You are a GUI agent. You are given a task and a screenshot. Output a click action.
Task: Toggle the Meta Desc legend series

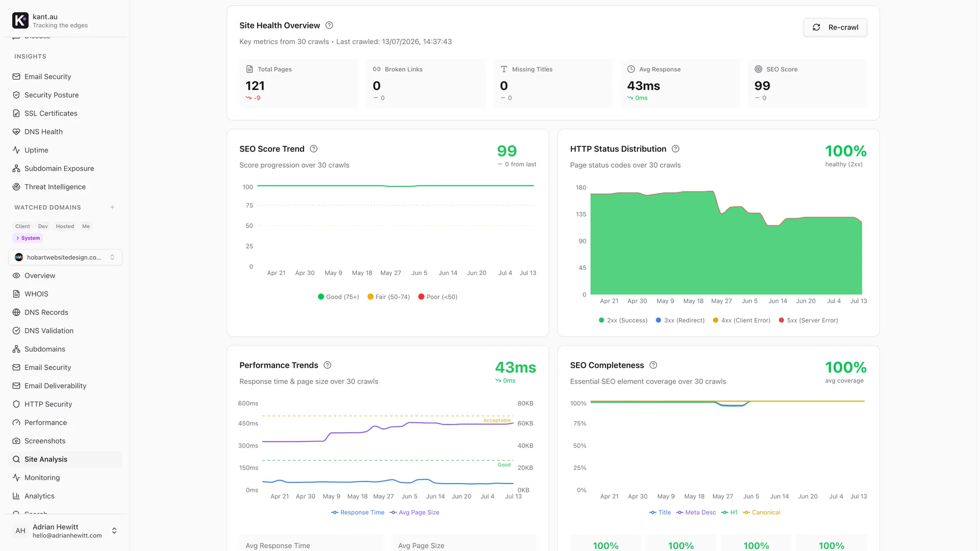(x=696, y=513)
